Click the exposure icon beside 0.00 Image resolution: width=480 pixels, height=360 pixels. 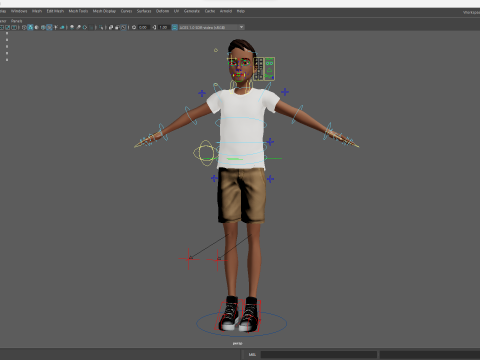pyautogui.click(x=134, y=27)
